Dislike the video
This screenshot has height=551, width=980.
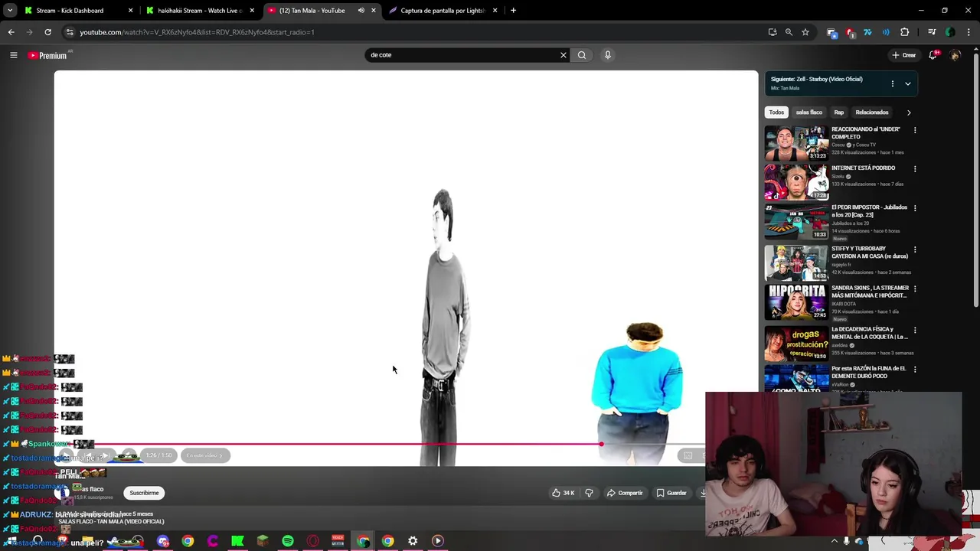pos(589,493)
